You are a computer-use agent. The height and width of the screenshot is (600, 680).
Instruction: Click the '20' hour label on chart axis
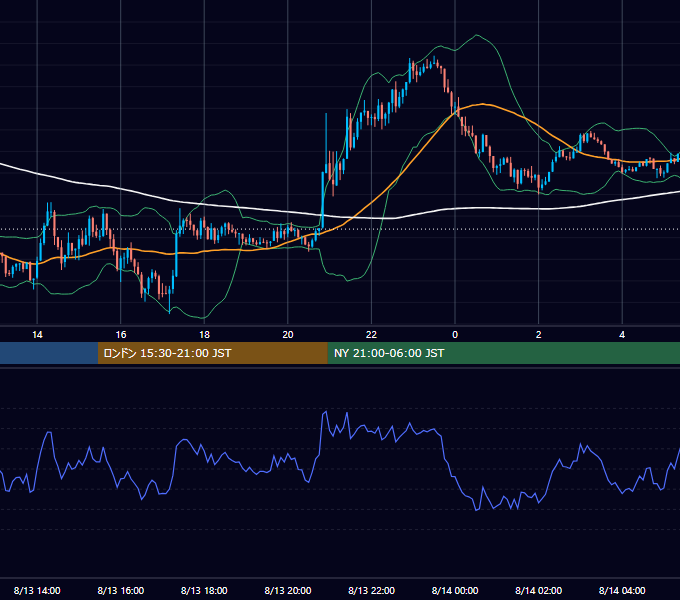pos(288,335)
